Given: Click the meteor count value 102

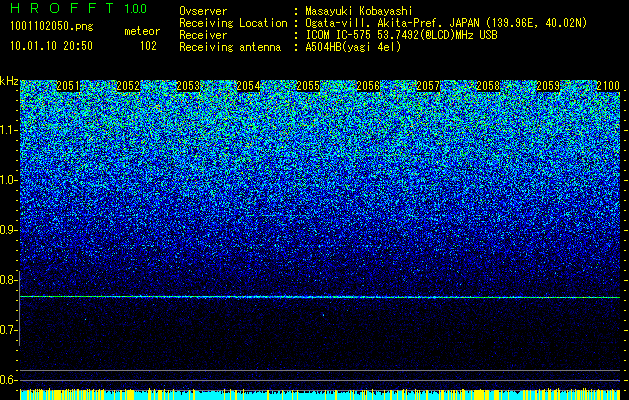Looking at the screenshot, I should [x=148, y=46].
